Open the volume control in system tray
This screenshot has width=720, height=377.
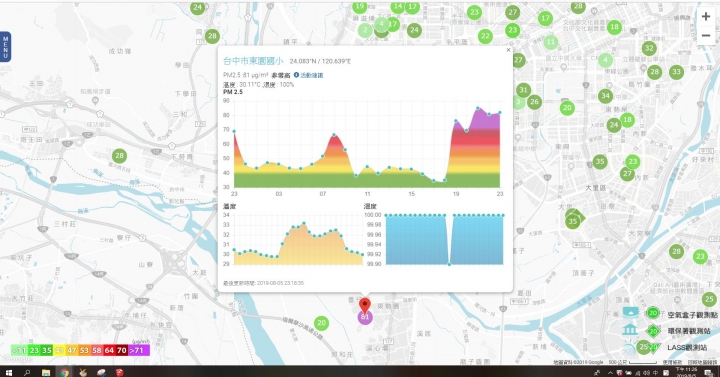pos(647,373)
